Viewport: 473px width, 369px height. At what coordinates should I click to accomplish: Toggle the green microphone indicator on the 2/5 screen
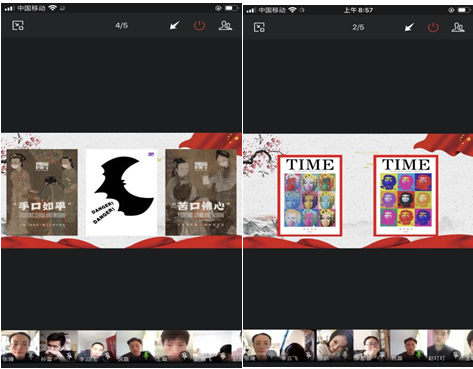tap(419, 355)
